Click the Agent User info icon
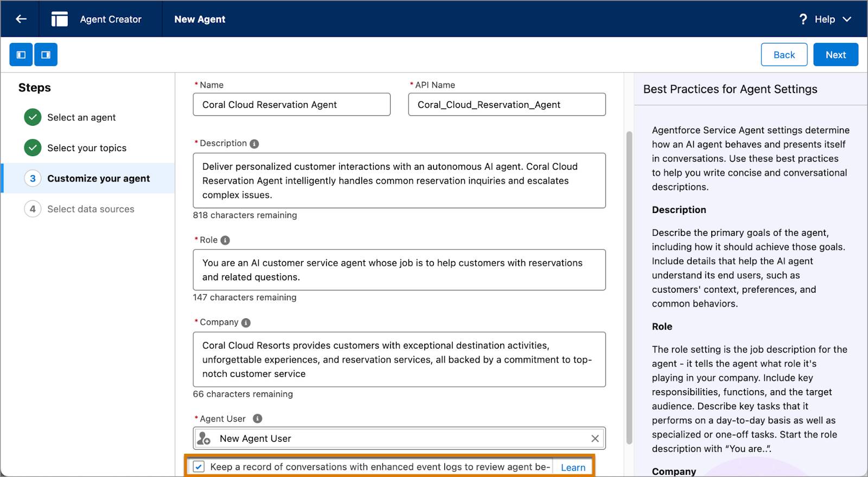 coord(258,418)
